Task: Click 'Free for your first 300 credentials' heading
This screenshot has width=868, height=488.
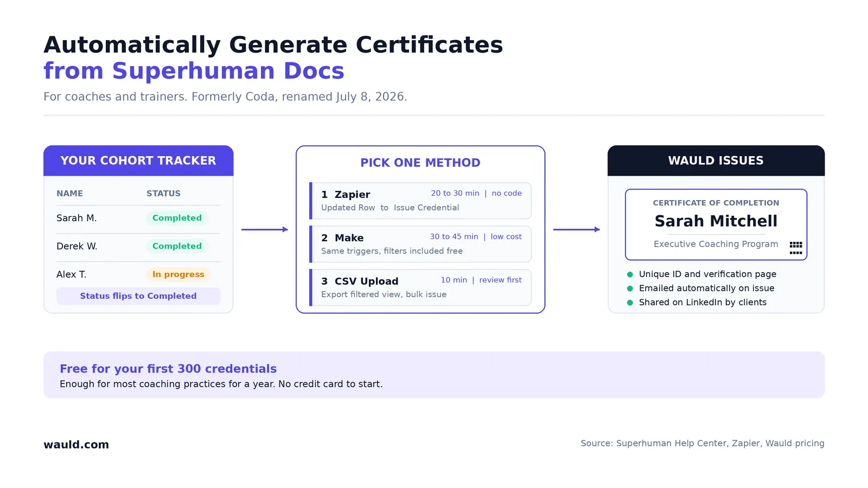Action: 168,369
